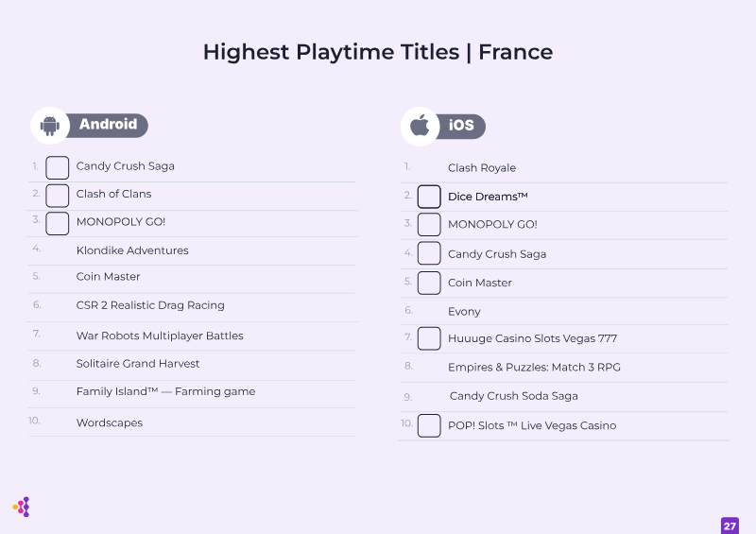Check the box beside POP! Slots Live Vegas Casino

tap(429, 425)
